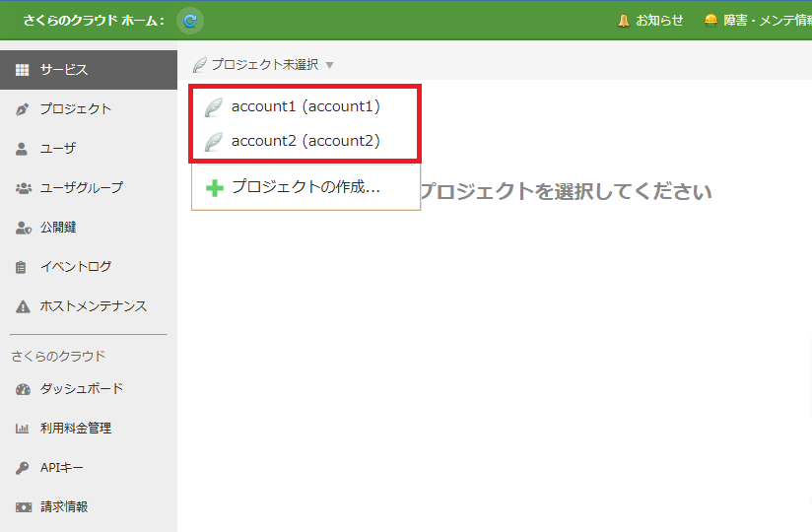Click the dropdown arrow next to プロジェクト未選択
Screen dimensions: 812x532
point(329,65)
